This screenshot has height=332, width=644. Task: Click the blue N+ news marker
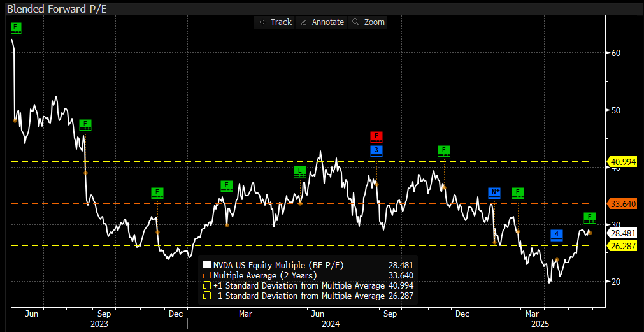(494, 192)
